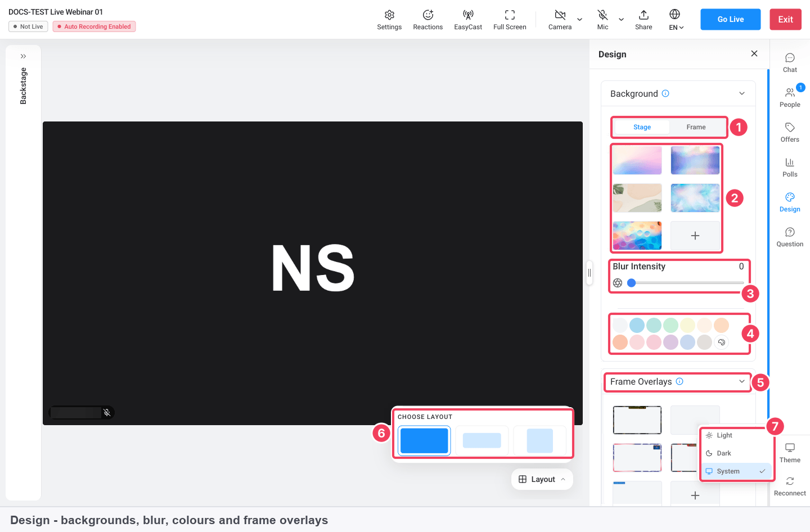Collapse the Background section chevron
810x532 pixels.
pyautogui.click(x=742, y=93)
